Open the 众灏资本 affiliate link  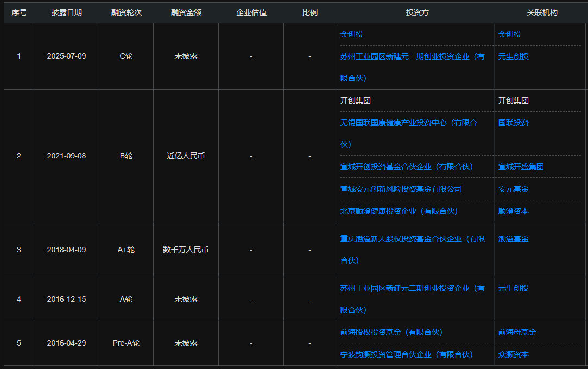tap(513, 354)
